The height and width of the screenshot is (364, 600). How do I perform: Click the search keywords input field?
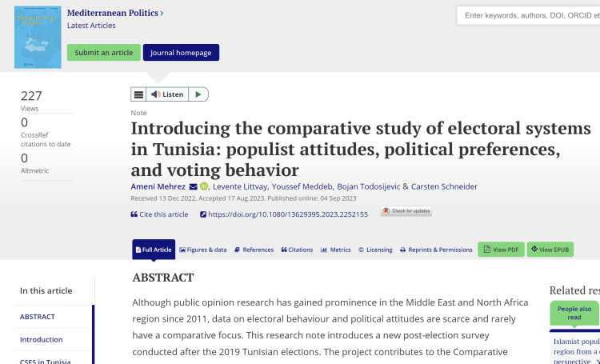tap(530, 15)
